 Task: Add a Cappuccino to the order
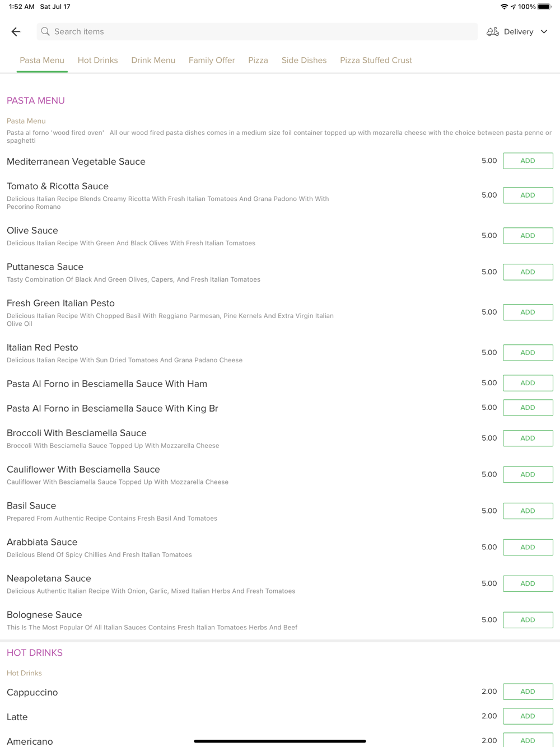point(528,692)
